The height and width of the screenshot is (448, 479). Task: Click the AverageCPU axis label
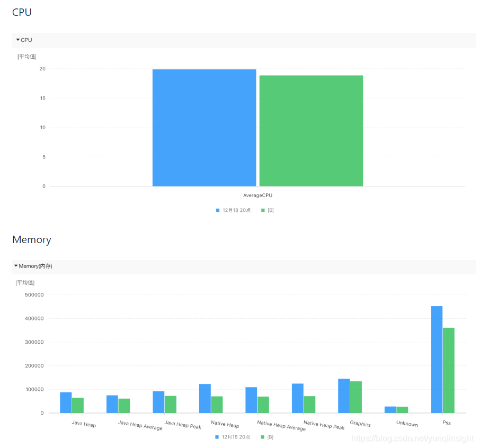tap(258, 195)
